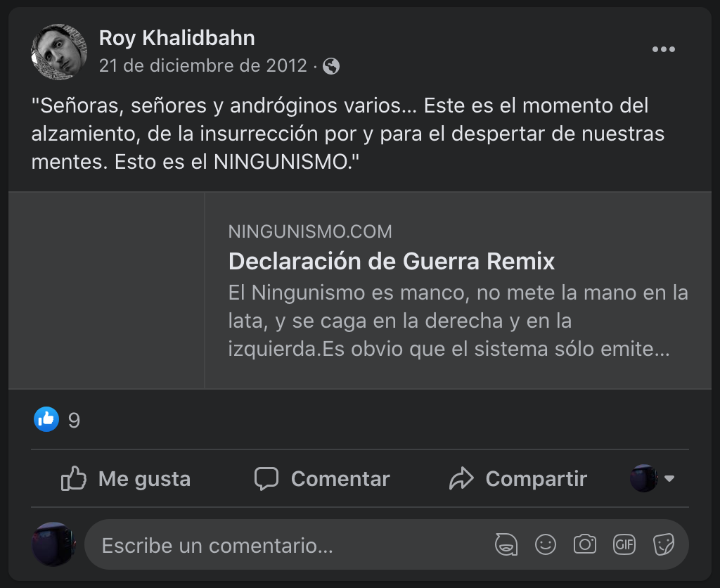Click the NINGUNISMO.COM source domain
This screenshot has height=588, width=720.
pyautogui.click(x=310, y=231)
